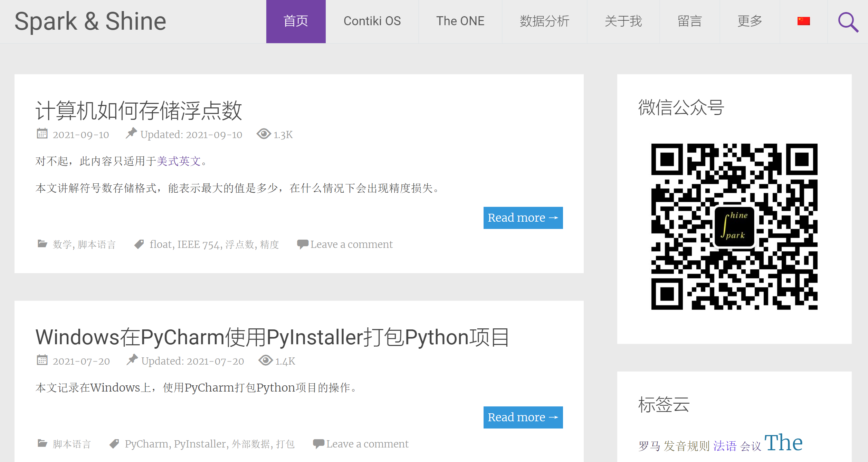Image resolution: width=868 pixels, height=462 pixels.
Task: Click the pin icon before Updated: 2021-09-10
Action: 131,133
